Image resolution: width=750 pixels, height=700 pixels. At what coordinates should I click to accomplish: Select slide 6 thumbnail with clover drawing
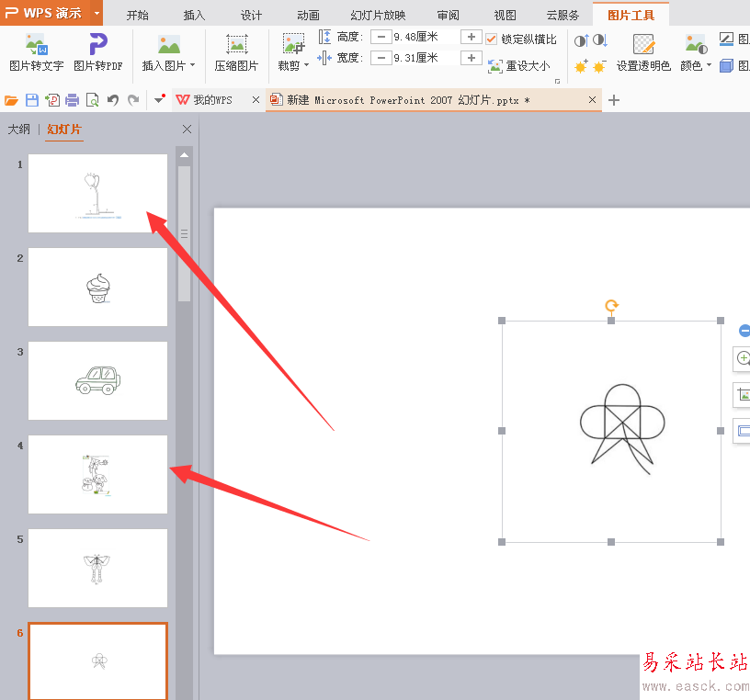pos(98,661)
